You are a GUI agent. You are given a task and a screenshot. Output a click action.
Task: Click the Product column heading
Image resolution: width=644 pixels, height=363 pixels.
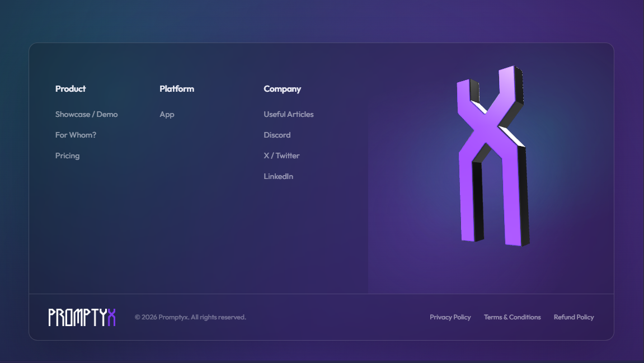click(70, 89)
